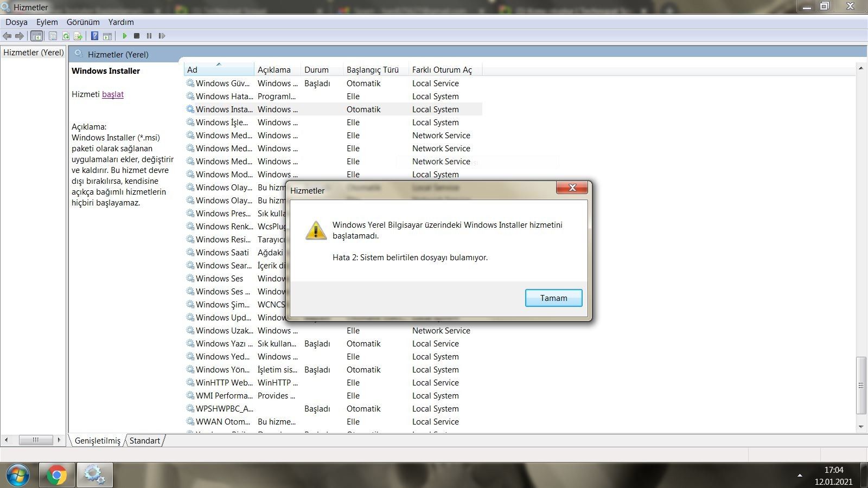Stop the service with the square icon

[137, 36]
